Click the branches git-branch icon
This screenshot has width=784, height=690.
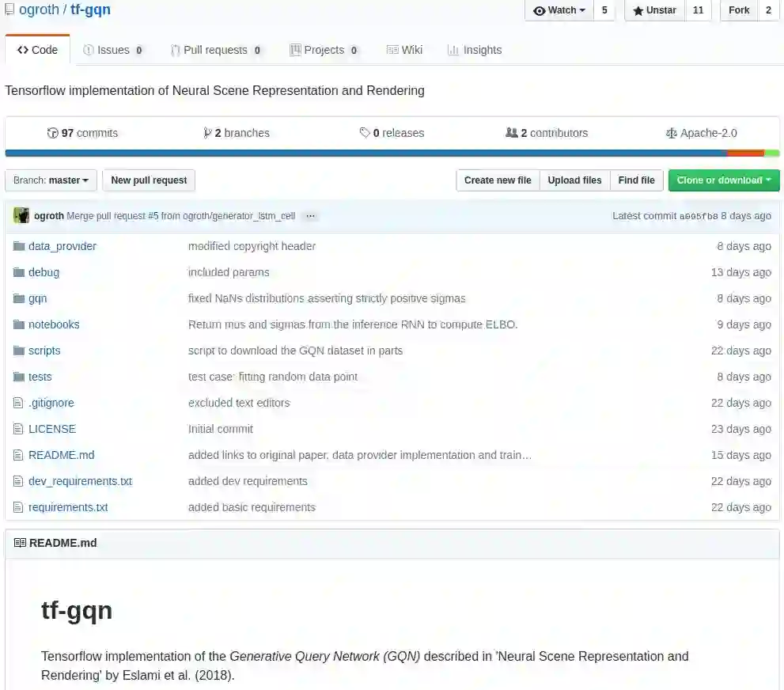tap(207, 133)
